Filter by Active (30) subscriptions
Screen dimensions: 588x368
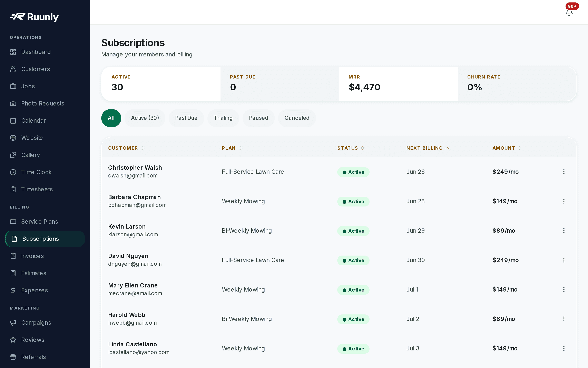145,118
